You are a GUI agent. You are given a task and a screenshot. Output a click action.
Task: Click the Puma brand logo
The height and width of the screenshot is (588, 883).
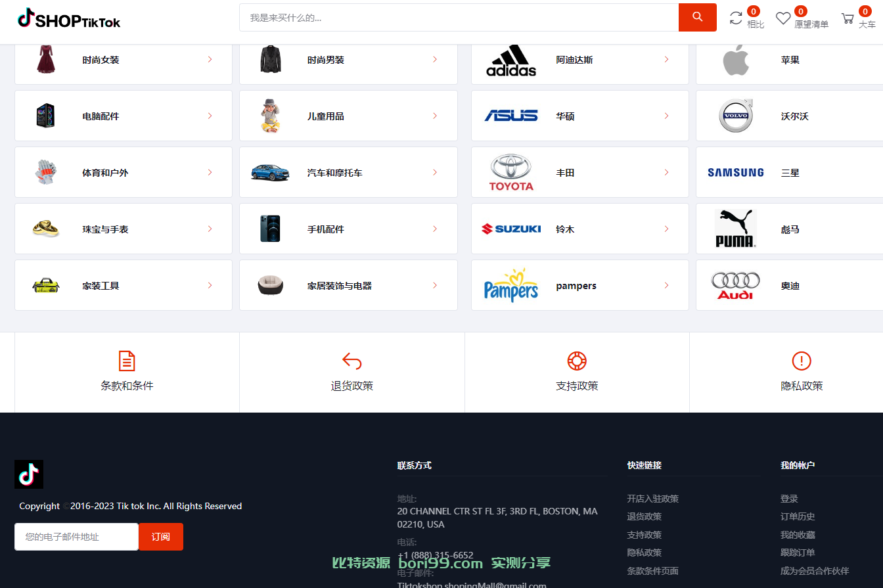[x=736, y=229]
